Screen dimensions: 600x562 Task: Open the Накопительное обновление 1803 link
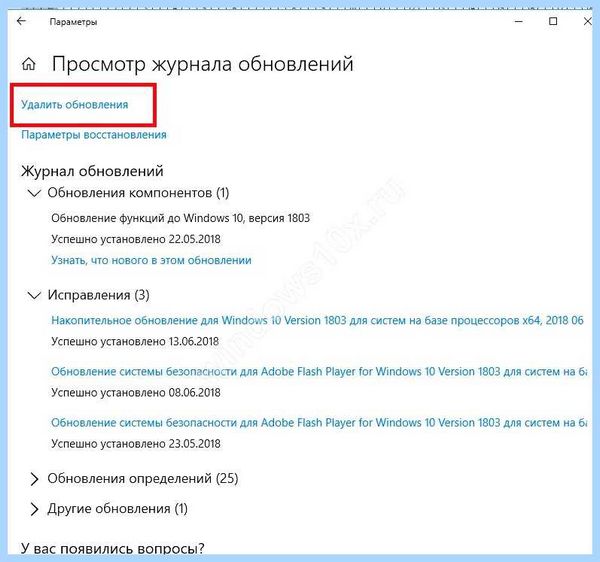(317, 320)
